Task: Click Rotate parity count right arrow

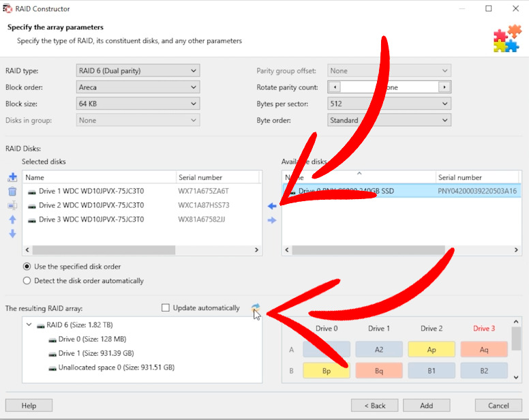Action: 444,87
